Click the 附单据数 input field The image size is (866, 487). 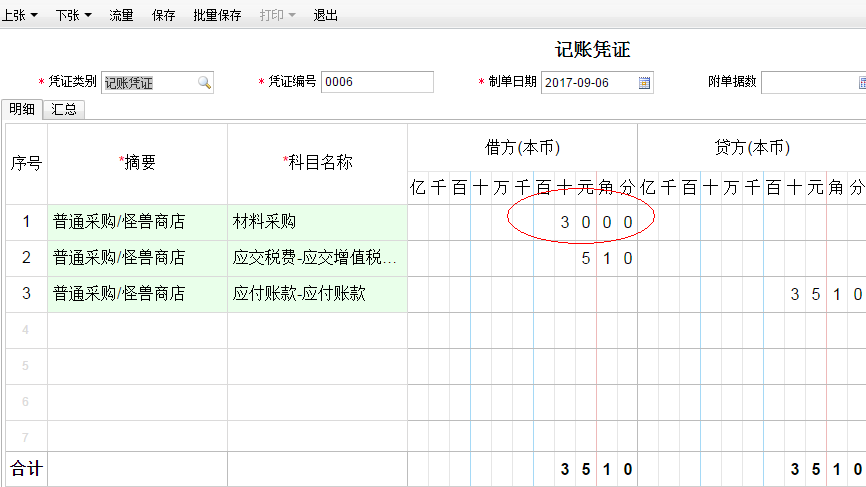pyautogui.click(x=812, y=83)
